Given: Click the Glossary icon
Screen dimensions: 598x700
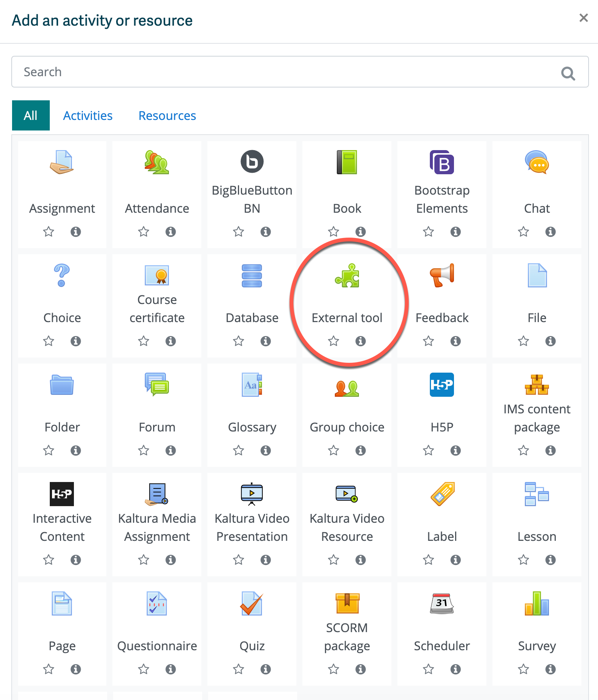Looking at the screenshot, I should click(x=252, y=385).
